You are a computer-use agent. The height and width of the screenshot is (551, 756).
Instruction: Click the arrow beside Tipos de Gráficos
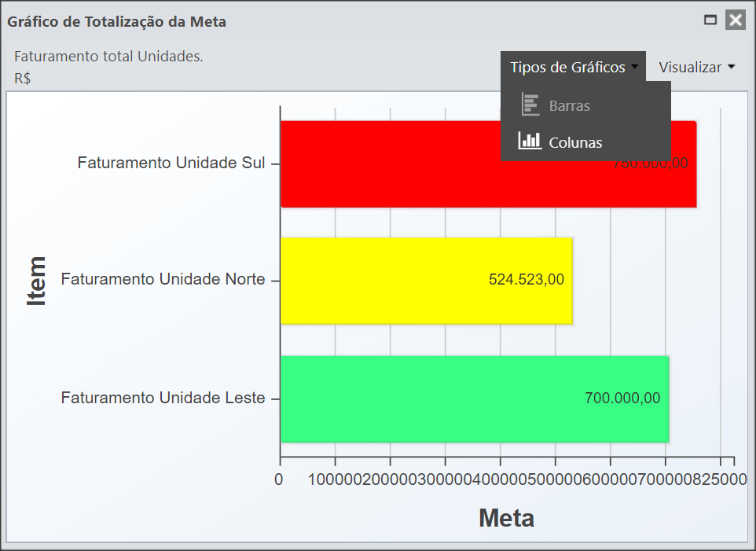coord(634,67)
